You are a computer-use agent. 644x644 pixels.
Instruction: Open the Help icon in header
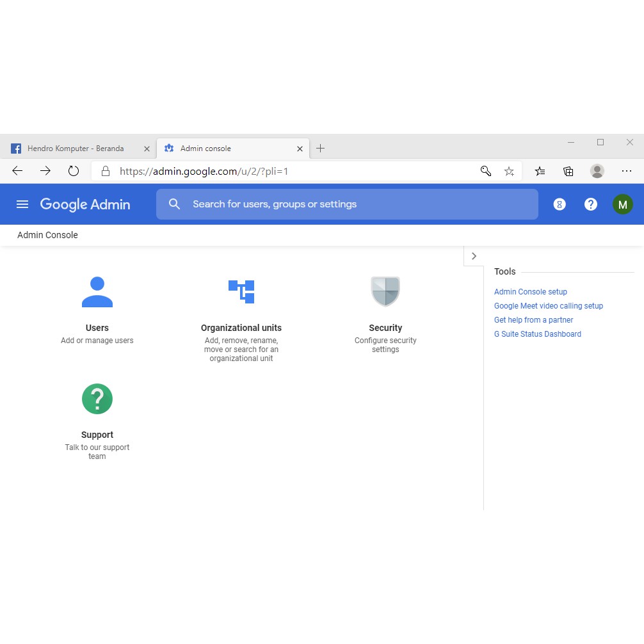click(591, 204)
